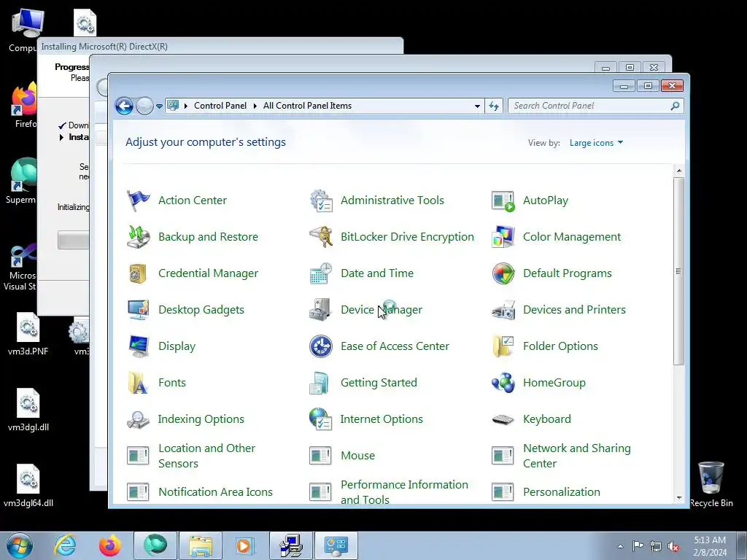Viewport: 747px width, 560px height.
Task: Select the vm3dgl64.dll desktop file
Action: coord(28,485)
